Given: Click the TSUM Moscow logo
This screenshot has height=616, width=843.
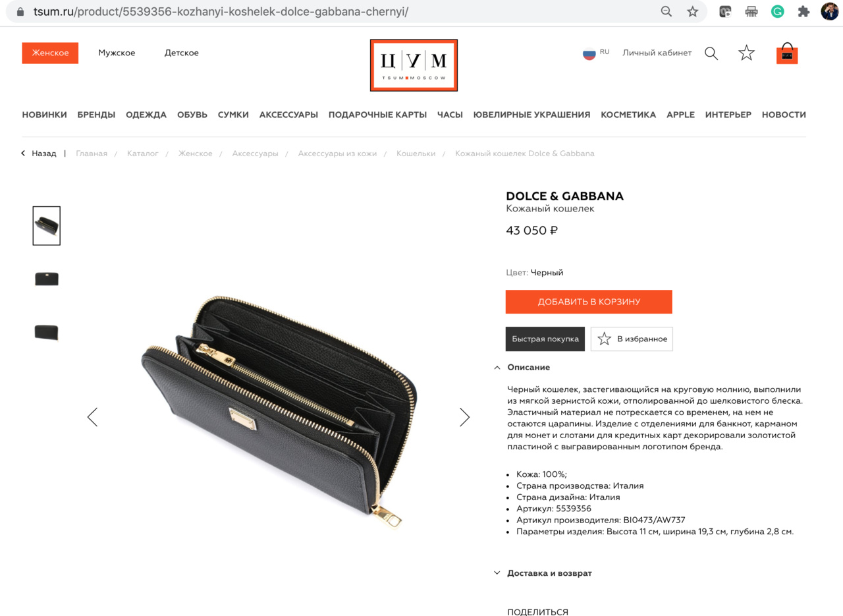Looking at the screenshot, I should coord(414,65).
